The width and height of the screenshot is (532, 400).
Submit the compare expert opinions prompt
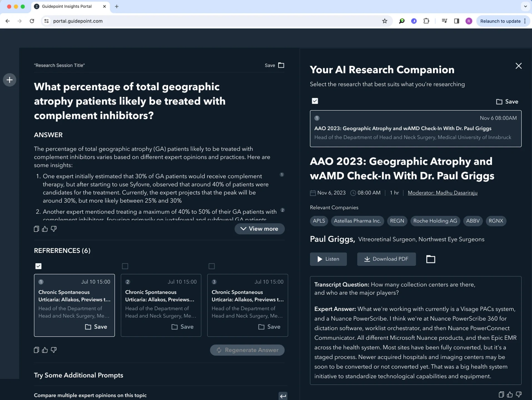tap(283, 396)
